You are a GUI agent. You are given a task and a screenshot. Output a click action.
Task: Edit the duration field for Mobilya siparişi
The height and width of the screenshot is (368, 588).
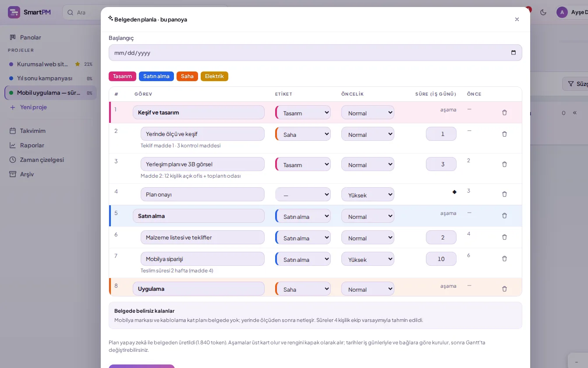(x=441, y=259)
